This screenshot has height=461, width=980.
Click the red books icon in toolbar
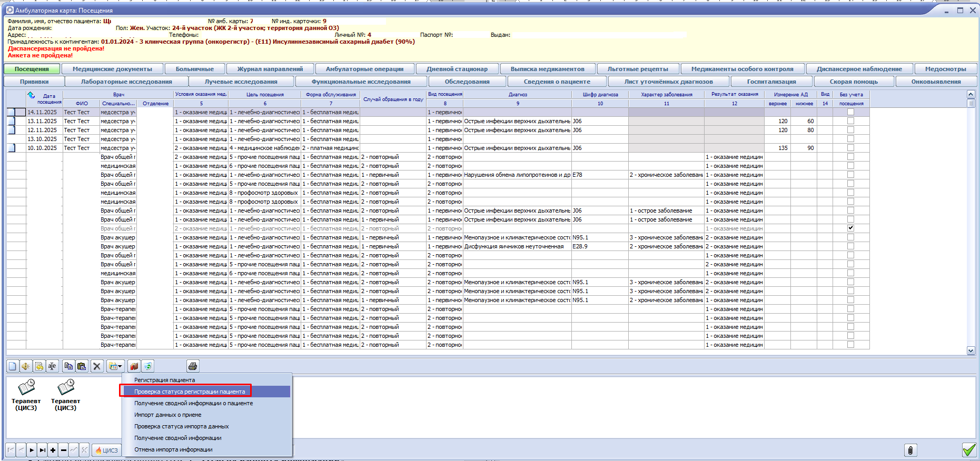click(134, 366)
